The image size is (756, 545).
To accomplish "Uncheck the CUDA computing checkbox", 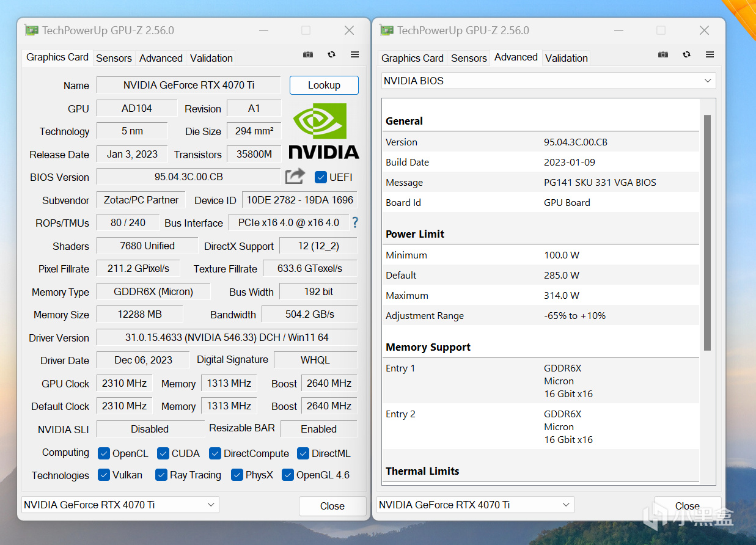I will pos(163,453).
